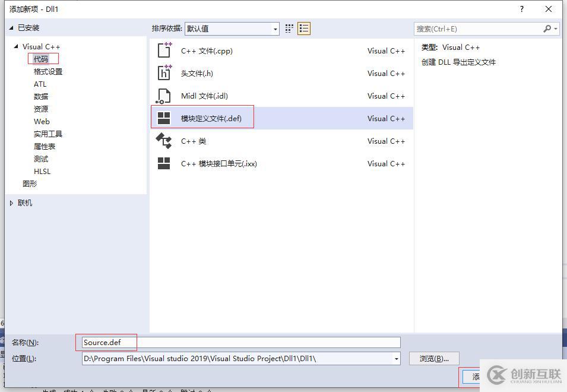
Task: Select the C++ 文件(.cpp) file icon
Action: coord(164,50)
